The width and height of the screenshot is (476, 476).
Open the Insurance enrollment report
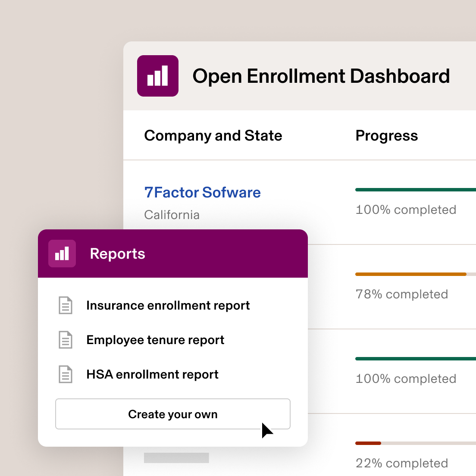168,305
